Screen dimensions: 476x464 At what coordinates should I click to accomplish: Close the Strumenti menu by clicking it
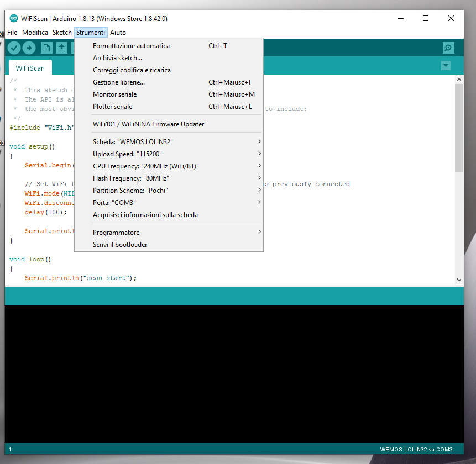coord(91,33)
